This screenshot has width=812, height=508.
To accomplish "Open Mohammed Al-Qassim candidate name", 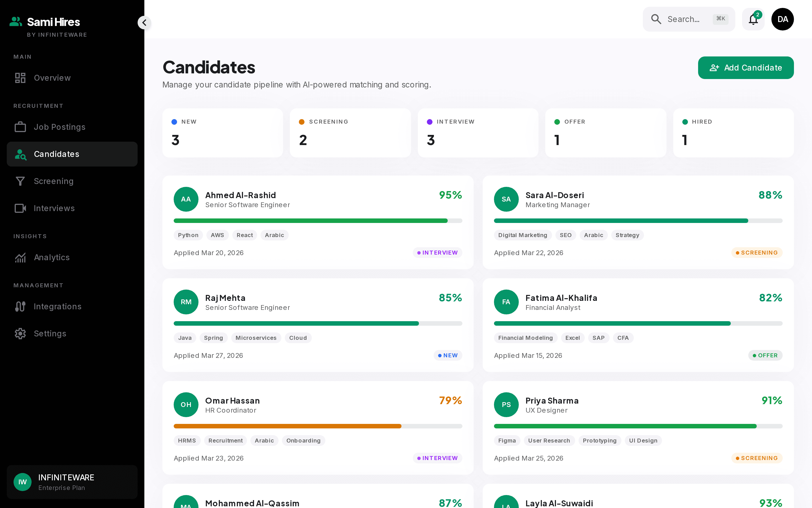I will (252, 503).
